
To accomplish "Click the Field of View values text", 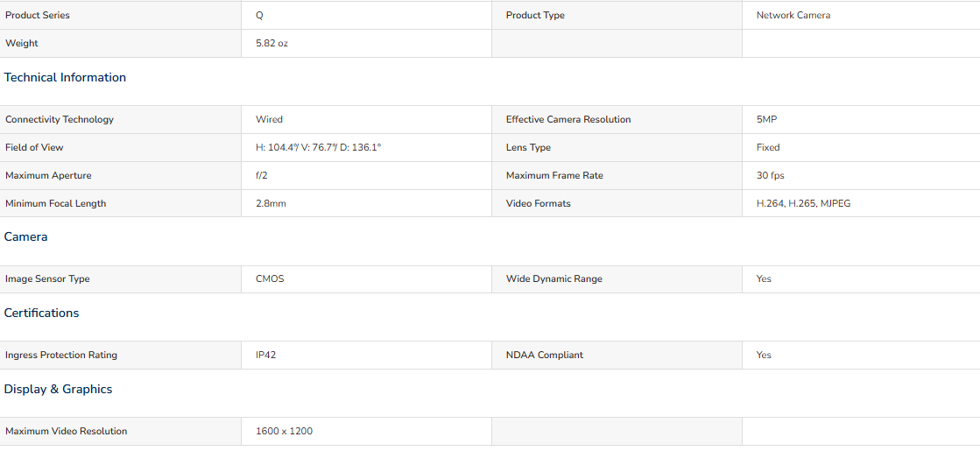I will (x=318, y=147).
